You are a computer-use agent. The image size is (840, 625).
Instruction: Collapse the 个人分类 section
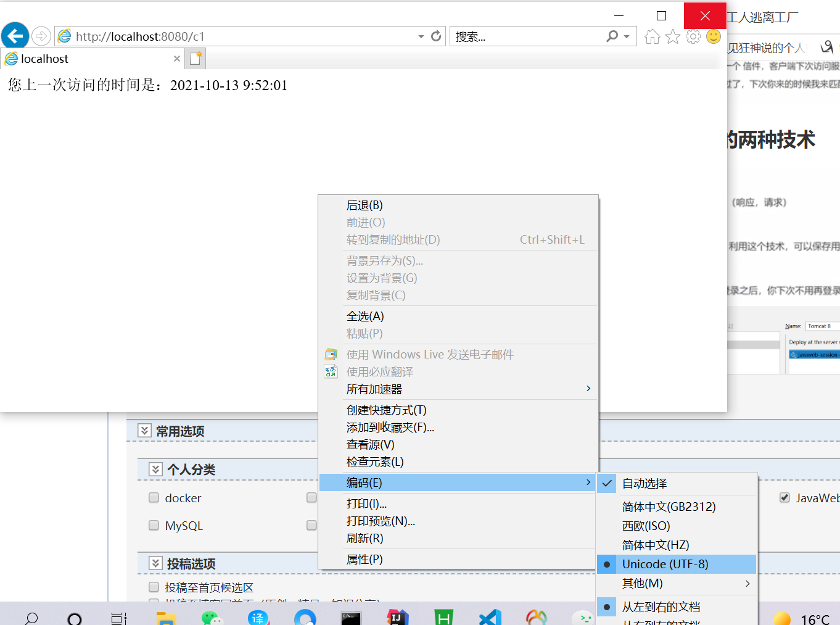(x=155, y=469)
